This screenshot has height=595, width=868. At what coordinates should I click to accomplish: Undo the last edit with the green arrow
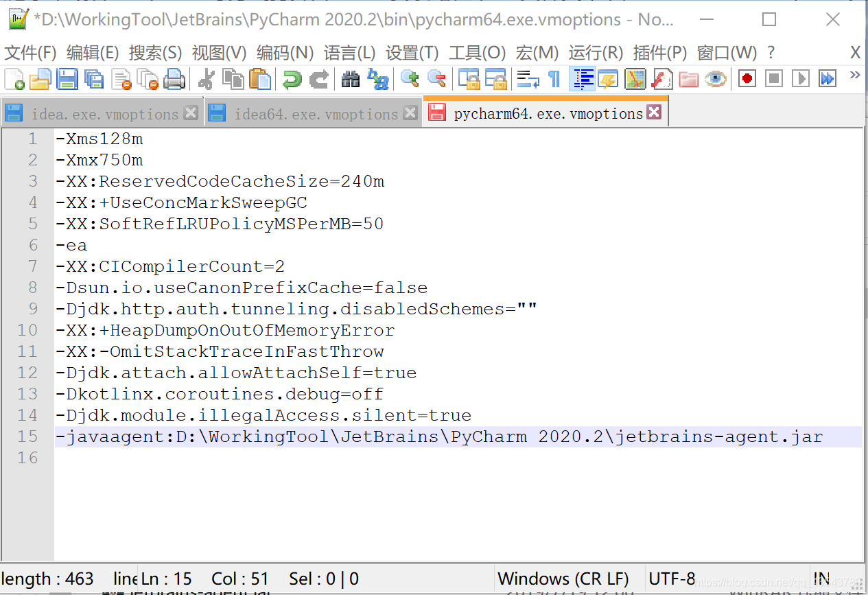[292, 79]
